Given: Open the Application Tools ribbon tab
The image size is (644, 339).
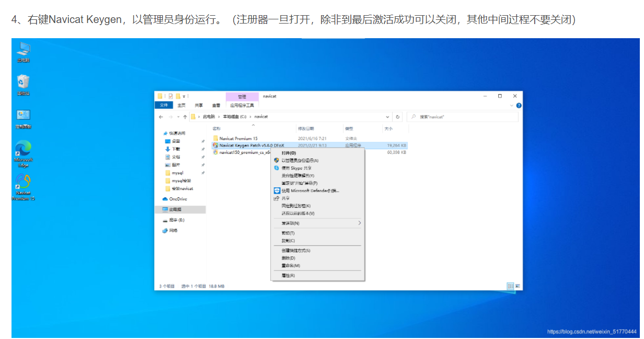Looking at the screenshot, I should pyautogui.click(x=241, y=105).
